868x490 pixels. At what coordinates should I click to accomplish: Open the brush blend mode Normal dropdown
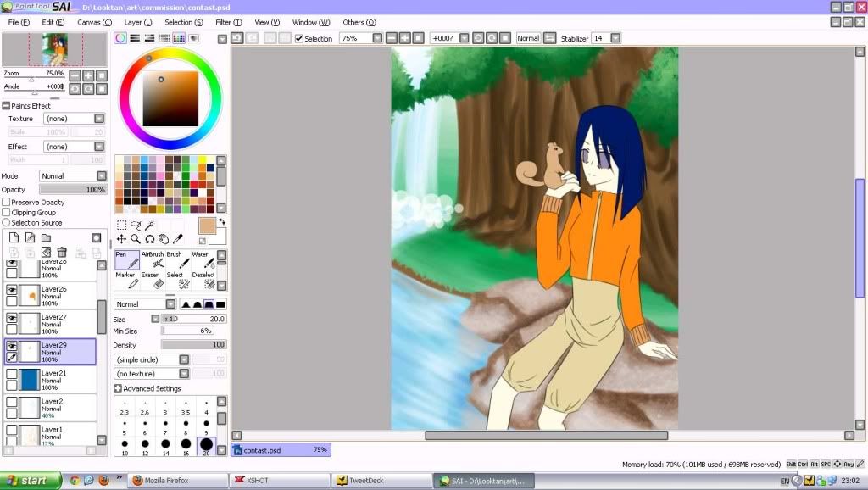pos(145,304)
